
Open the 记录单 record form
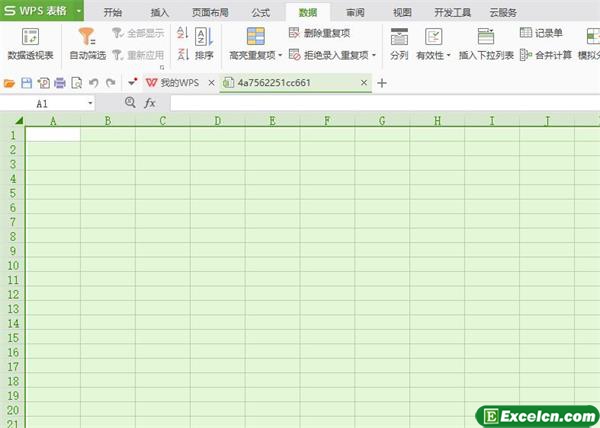tap(541, 33)
